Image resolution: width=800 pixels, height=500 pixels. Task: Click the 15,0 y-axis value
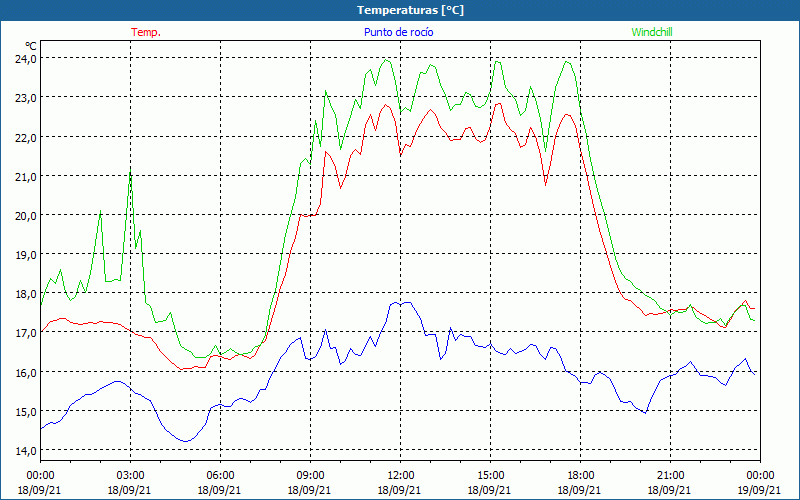(26, 411)
